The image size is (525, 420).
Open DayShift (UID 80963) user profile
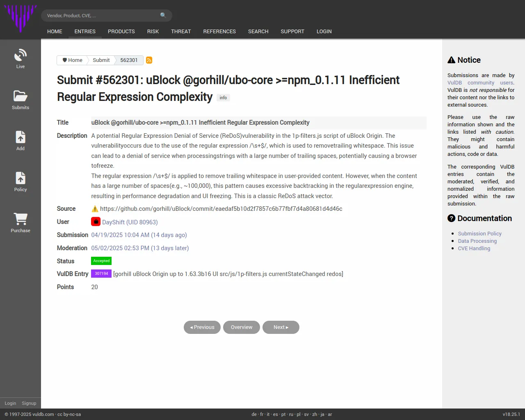coord(130,222)
